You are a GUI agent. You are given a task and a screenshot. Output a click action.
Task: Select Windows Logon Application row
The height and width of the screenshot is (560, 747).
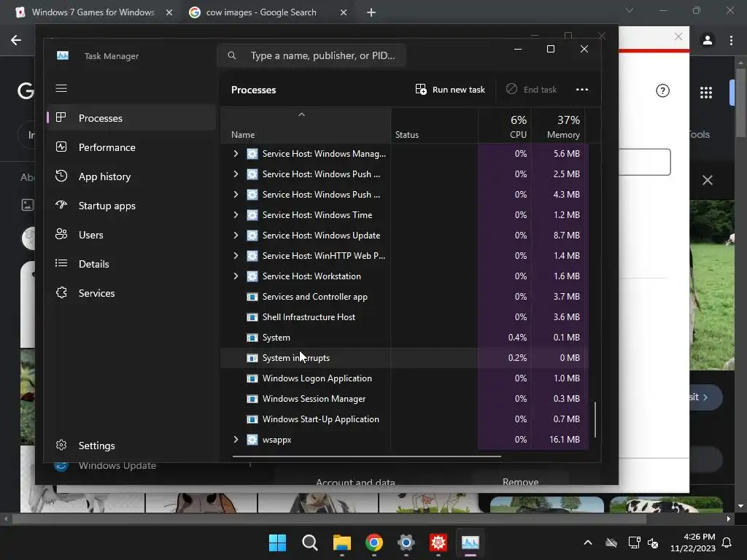404,378
